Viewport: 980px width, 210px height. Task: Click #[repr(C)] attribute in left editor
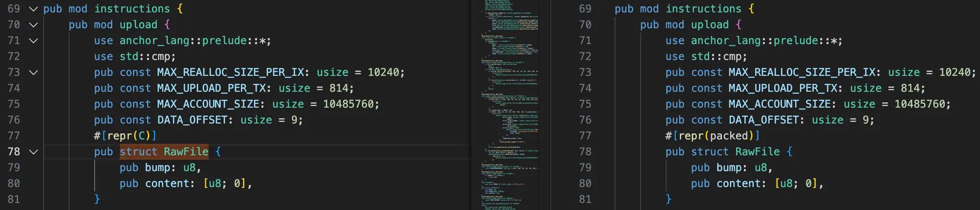125,136
